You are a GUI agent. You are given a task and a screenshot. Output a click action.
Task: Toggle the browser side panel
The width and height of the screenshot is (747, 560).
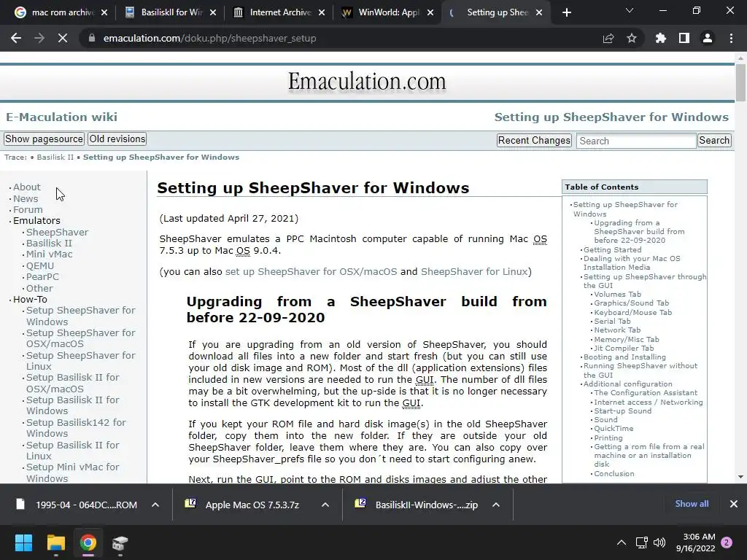pyautogui.click(x=684, y=38)
